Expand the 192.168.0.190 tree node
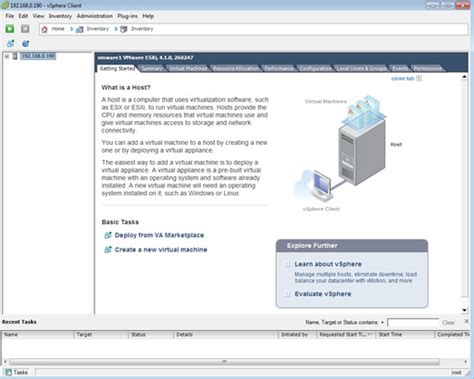474x379 pixels. pos(7,56)
